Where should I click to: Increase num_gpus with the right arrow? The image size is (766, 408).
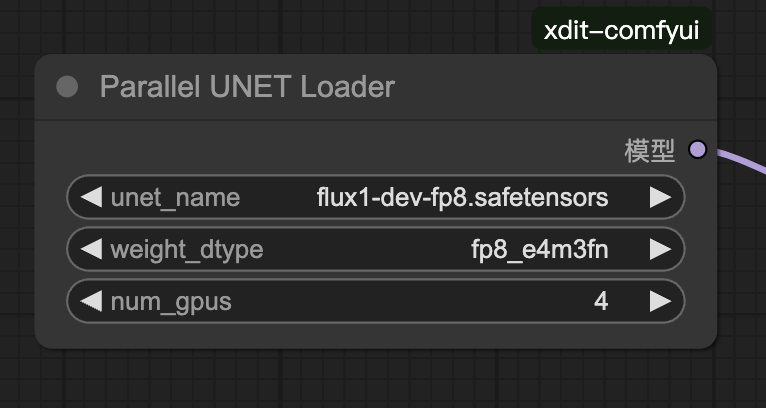click(660, 301)
